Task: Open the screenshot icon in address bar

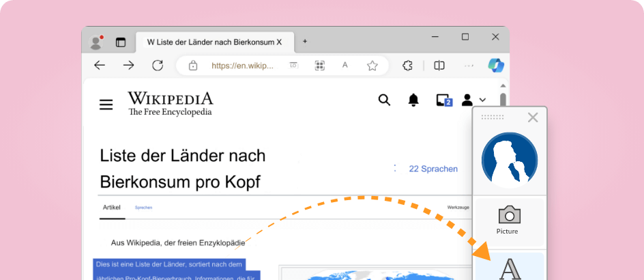Action: tap(293, 65)
